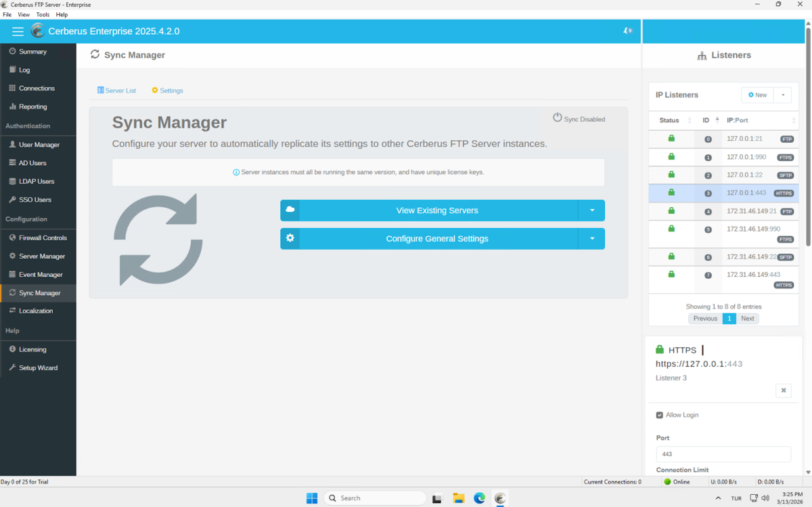
Task: Click the gear icon on Configure General Settings
Action: click(x=290, y=238)
